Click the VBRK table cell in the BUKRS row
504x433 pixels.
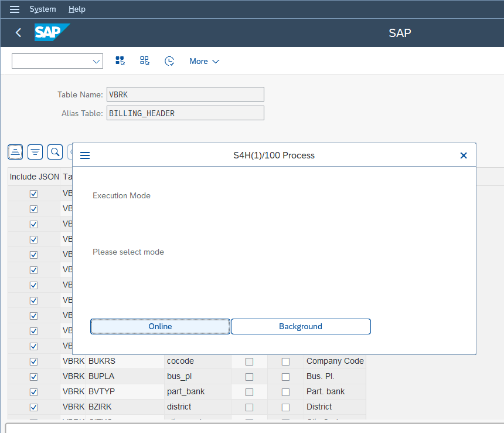pos(73,361)
